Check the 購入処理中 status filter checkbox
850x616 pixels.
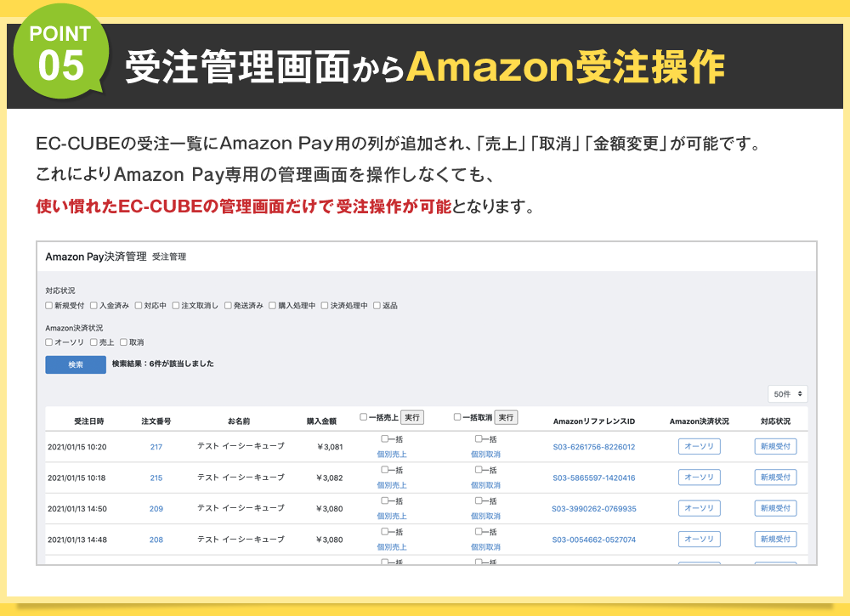point(273,306)
